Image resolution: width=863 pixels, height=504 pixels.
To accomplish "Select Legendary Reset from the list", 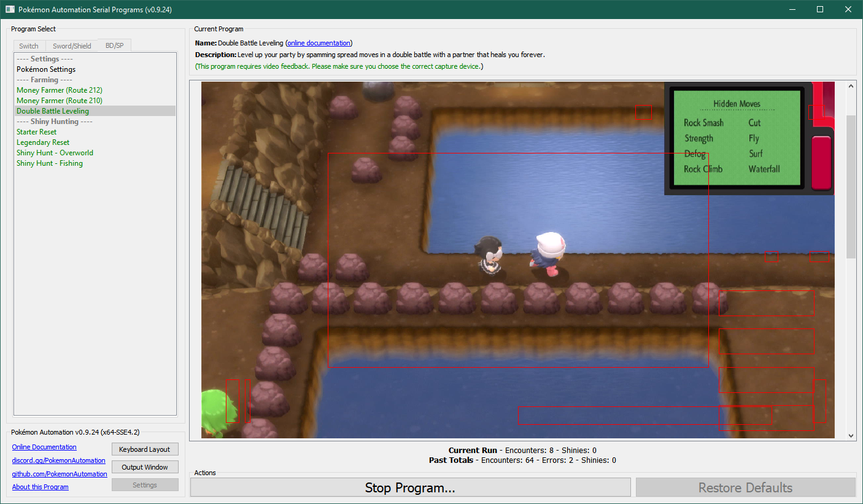I will [43, 142].
